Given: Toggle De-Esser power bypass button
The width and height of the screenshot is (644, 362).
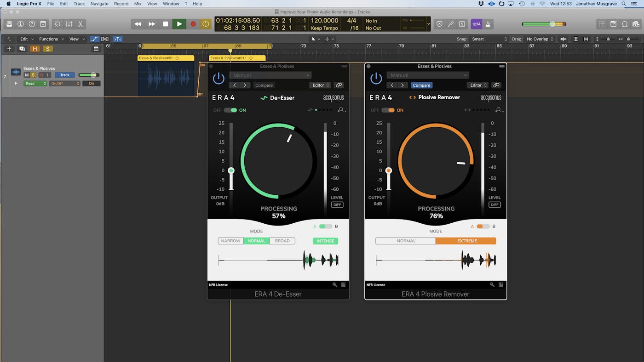Looking at the screenshot, I should click(218, 79).
